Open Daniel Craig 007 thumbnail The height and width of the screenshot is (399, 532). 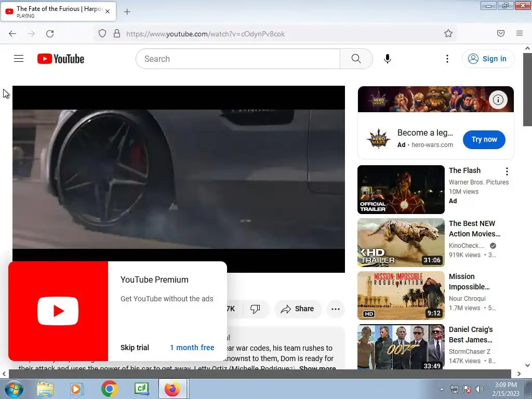tap(401, 347)
